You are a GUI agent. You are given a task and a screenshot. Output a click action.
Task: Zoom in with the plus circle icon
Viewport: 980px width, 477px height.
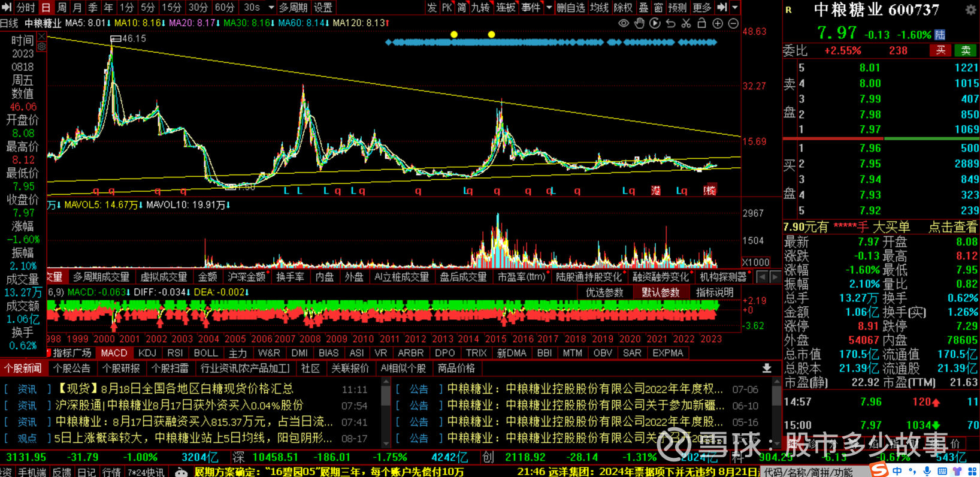click(717, 23)
